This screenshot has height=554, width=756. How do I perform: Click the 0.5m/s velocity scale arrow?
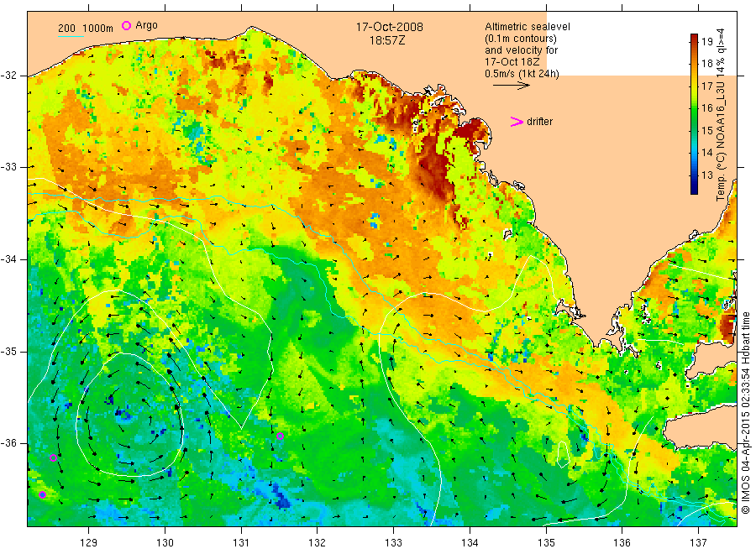point(512,86)
